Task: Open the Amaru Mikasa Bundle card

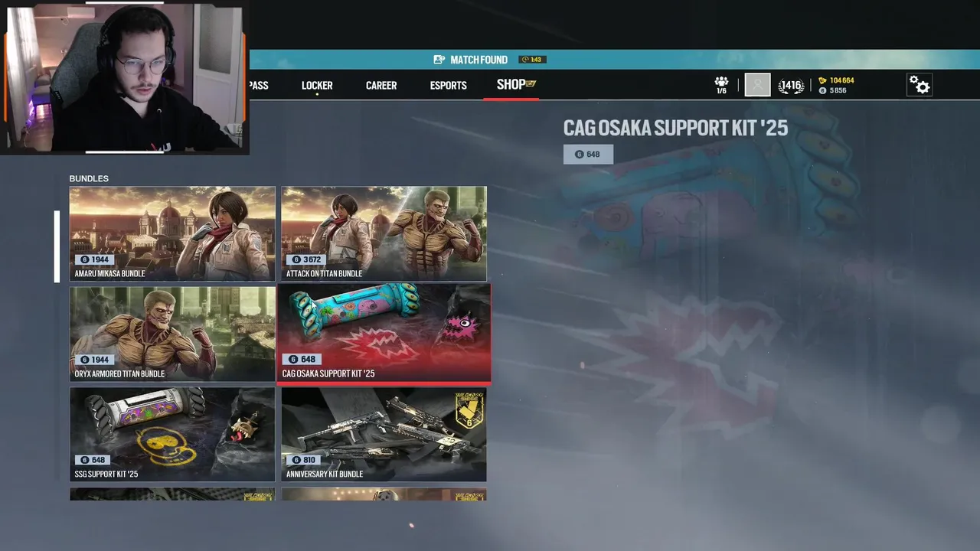Action: (x=172, y=233)
